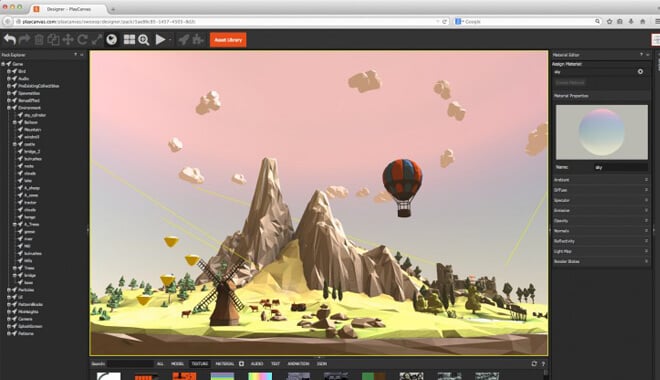Expand the Opacity property section
The width and height of the screenshot is (660, 380).
tap(601, 221)
